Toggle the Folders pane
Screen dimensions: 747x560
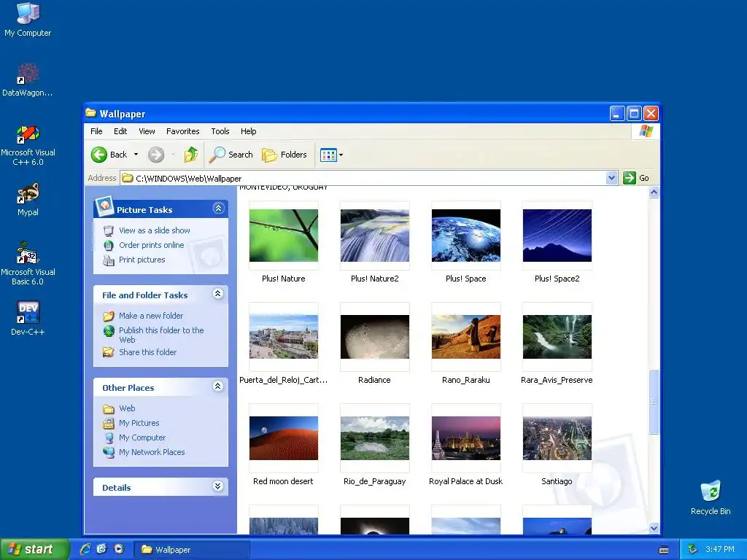(x=285, y=155)
